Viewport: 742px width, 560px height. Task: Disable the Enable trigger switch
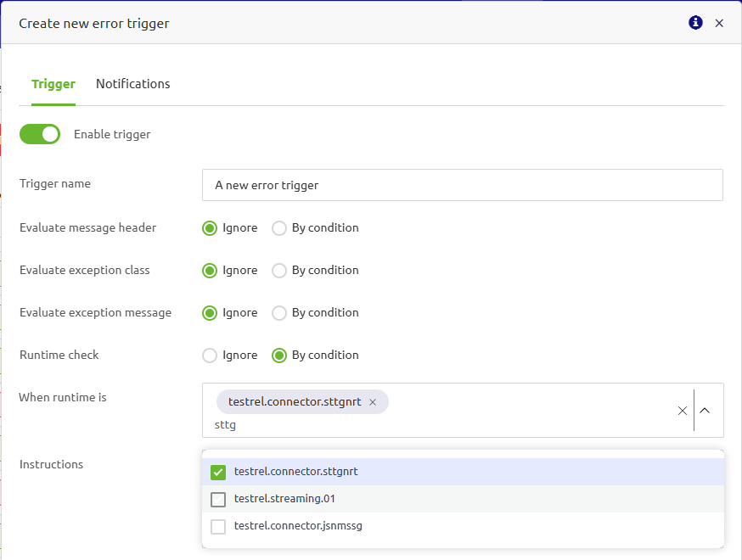tap(40, 134)
